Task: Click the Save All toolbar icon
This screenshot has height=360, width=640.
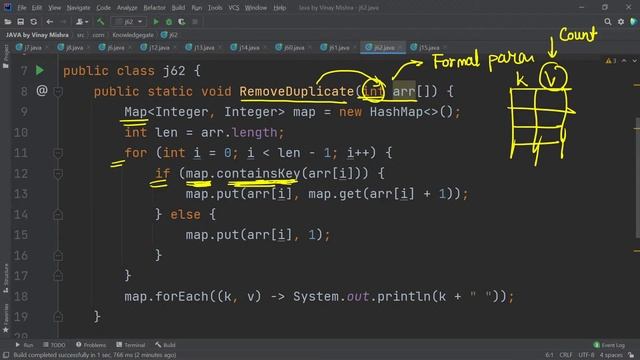Action: (x=20, y=22)
